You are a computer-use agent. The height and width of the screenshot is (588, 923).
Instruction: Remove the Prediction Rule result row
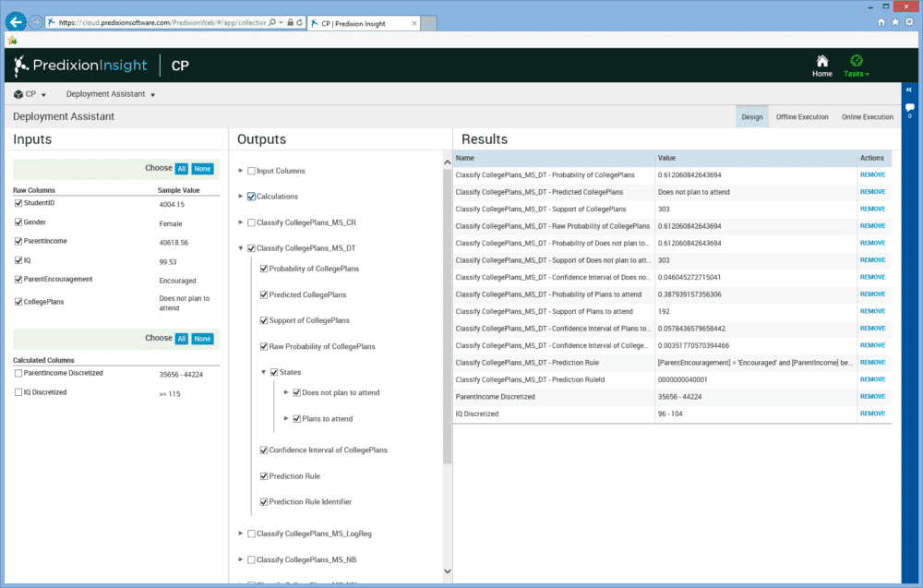point(872,363)
